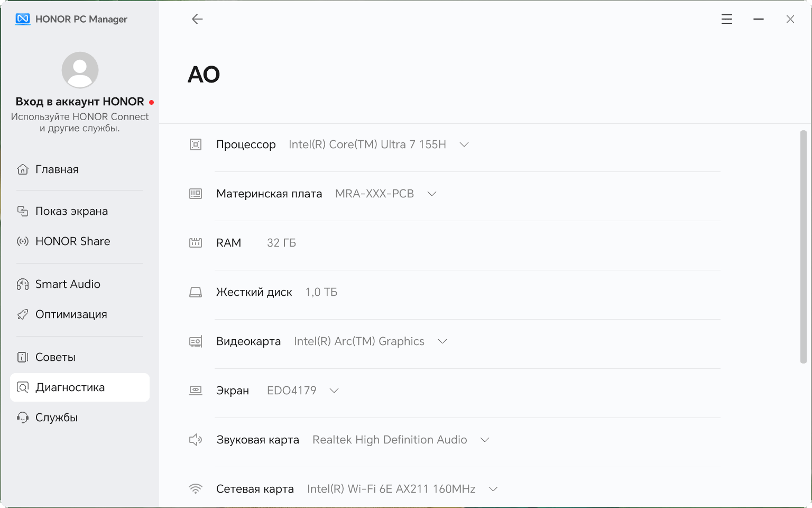
Task: Expand the Видеокарта details chevron
Action: (442, 341)
